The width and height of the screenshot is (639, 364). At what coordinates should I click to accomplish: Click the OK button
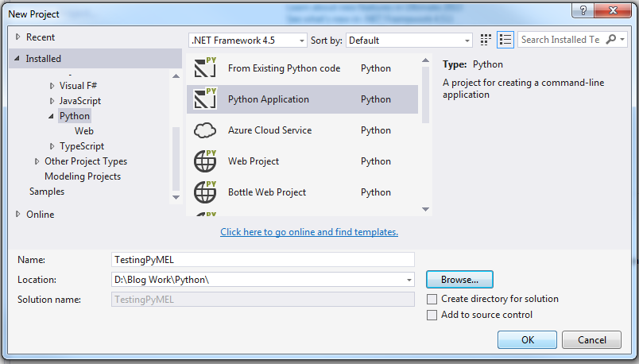click(527, 339)
